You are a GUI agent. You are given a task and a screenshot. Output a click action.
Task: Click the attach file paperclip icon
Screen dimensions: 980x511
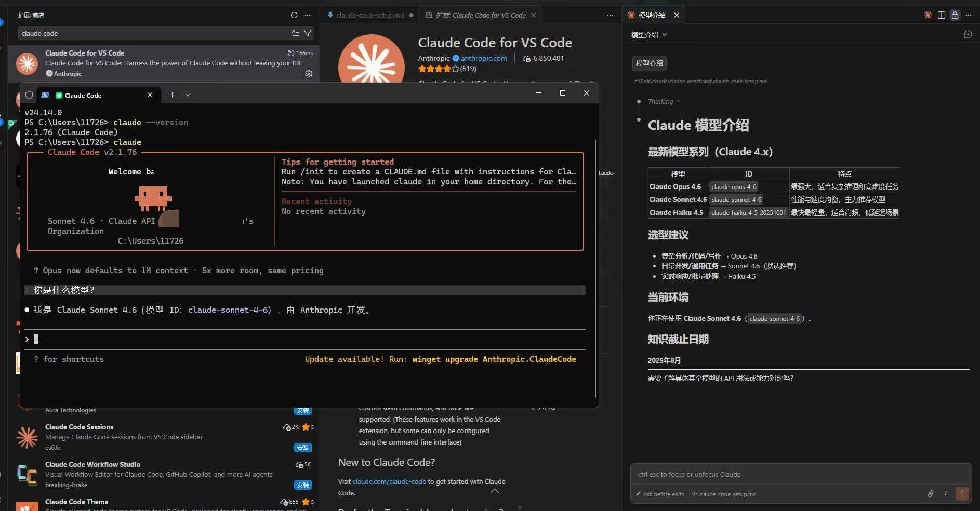(931, 494)
